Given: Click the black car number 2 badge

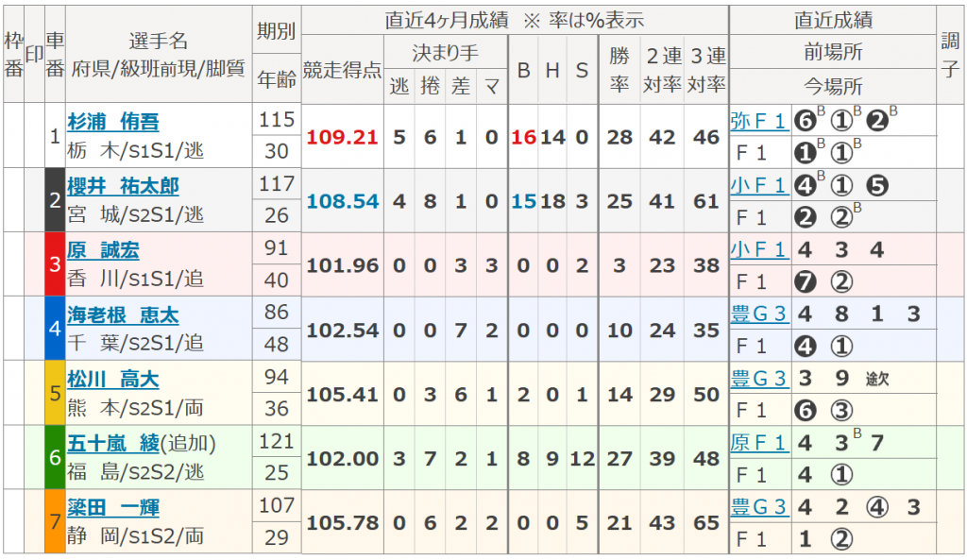Looking at the screenshot, I should click(55, 200).
